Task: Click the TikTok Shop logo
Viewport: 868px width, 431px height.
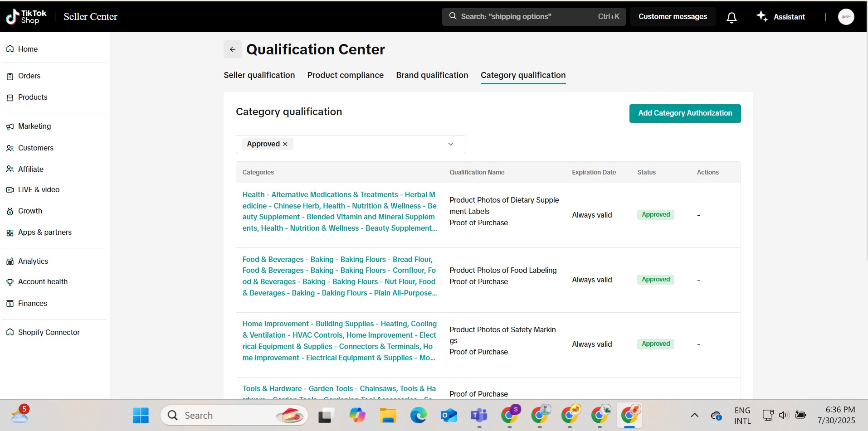Action: coord(26,17)
